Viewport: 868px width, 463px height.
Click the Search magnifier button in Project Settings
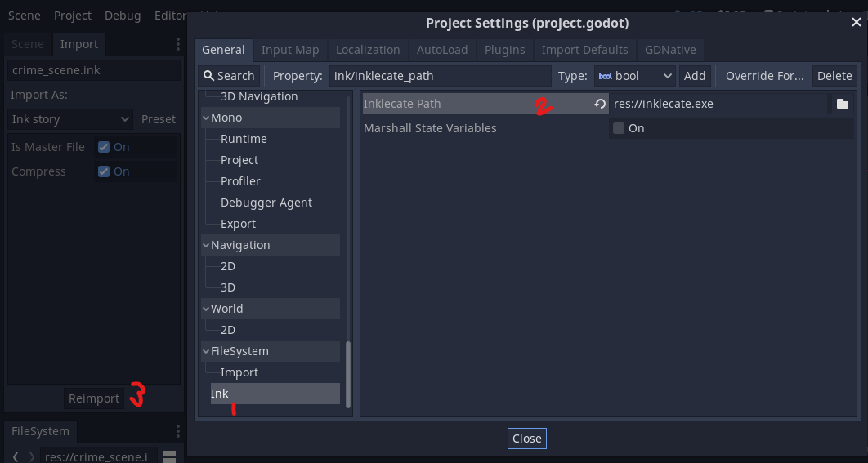coord(229,76)
